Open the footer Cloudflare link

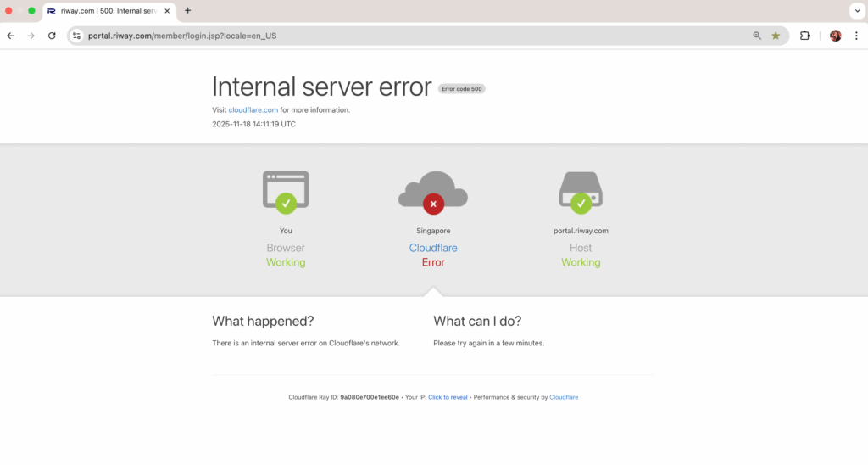coord(564,397)
